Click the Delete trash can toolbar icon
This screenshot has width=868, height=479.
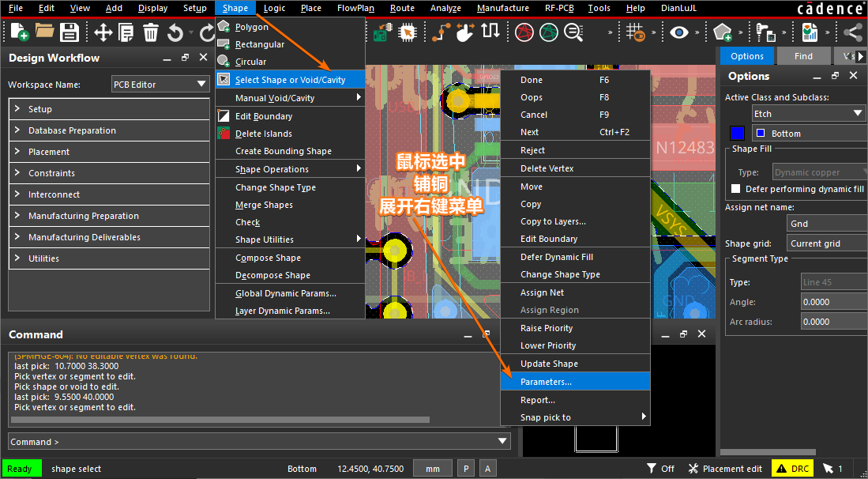click(151, 32)
